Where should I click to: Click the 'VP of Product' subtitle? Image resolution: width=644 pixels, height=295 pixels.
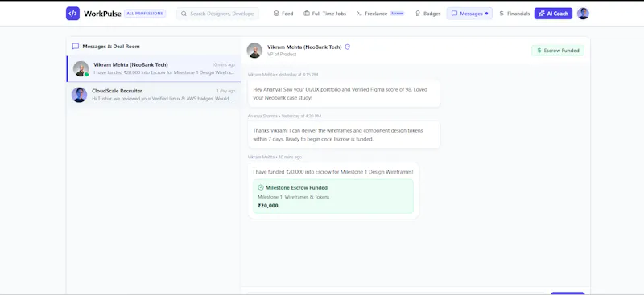282,54
